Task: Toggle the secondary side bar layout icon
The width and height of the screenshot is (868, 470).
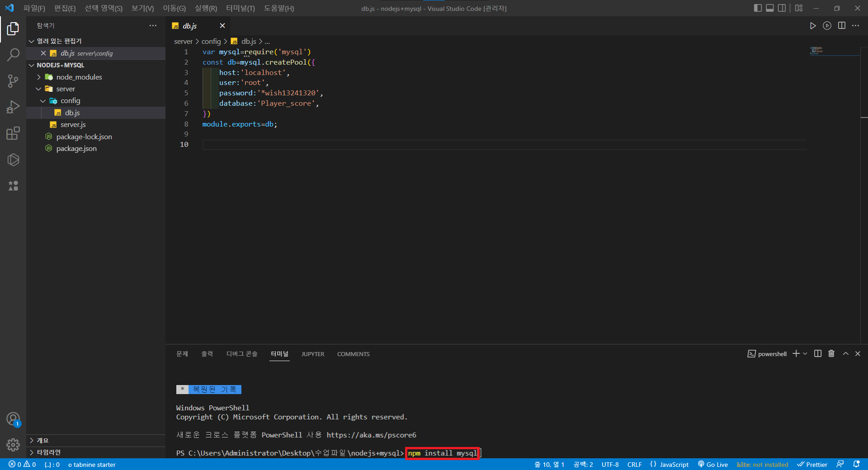Action: pyautogui.click(x=782, y=8)
